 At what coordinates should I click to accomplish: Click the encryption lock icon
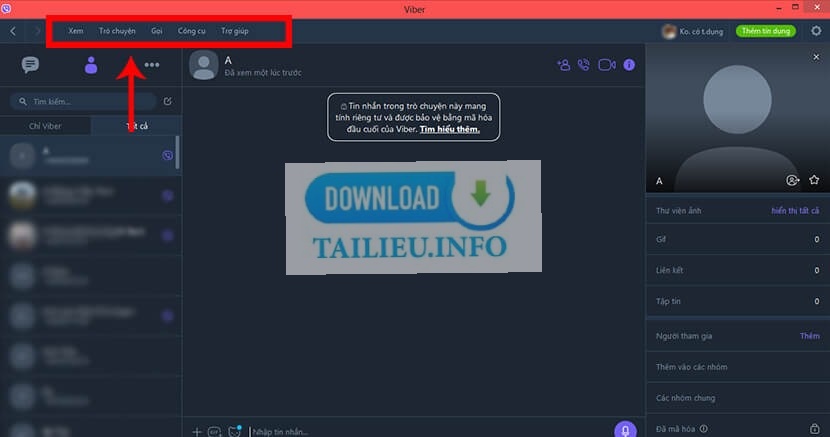point(815,429)
